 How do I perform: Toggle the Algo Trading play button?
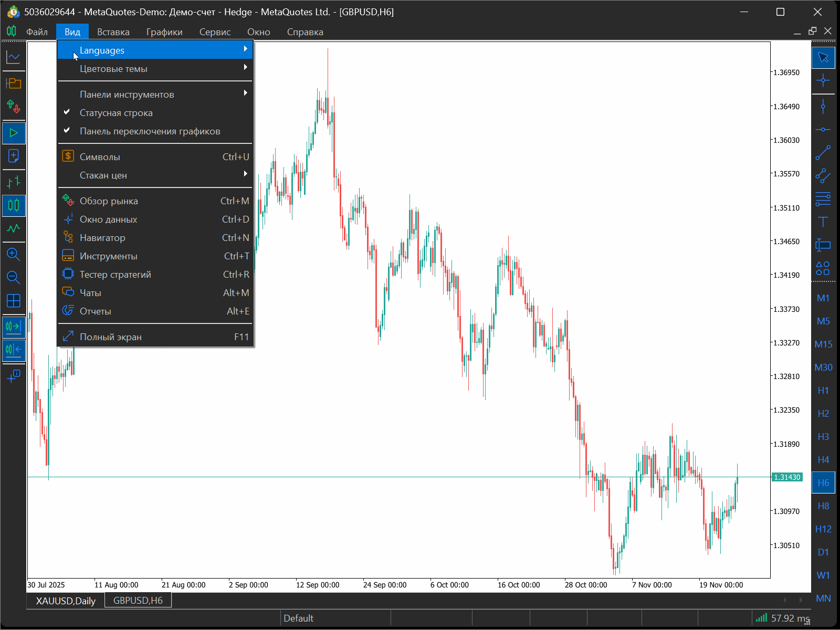pos(14,133)
